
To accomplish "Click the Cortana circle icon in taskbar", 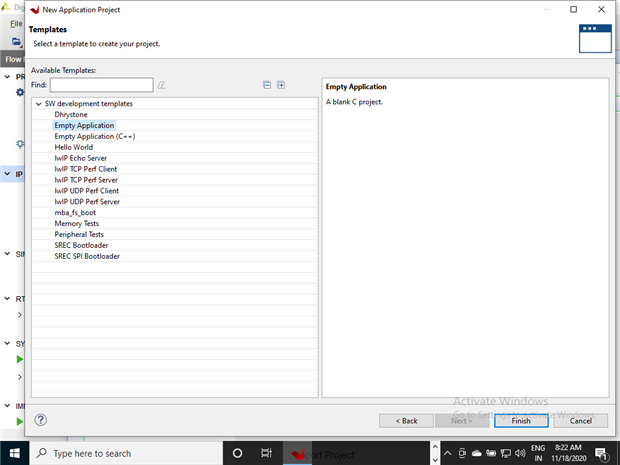I will click(237, 453).
